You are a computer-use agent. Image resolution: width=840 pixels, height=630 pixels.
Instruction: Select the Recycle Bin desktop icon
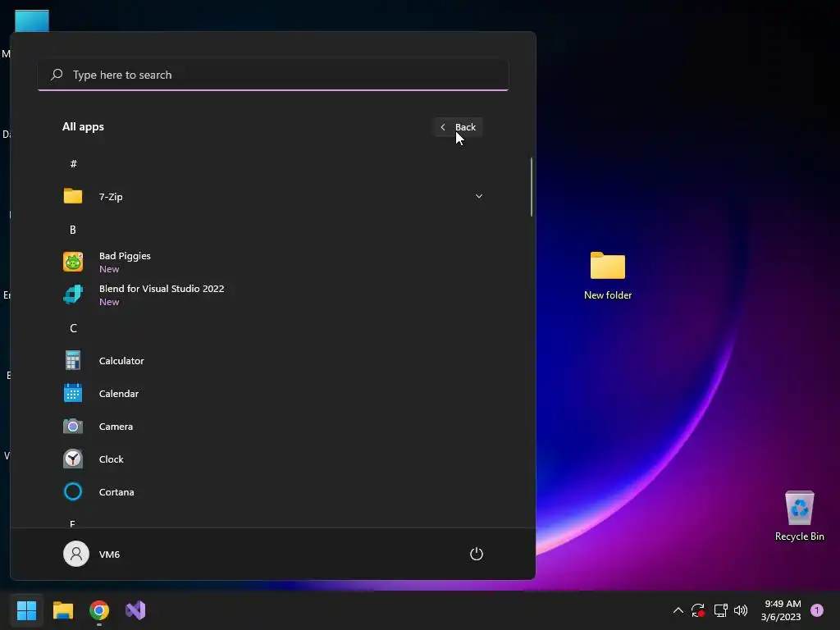tap(799, 516)
